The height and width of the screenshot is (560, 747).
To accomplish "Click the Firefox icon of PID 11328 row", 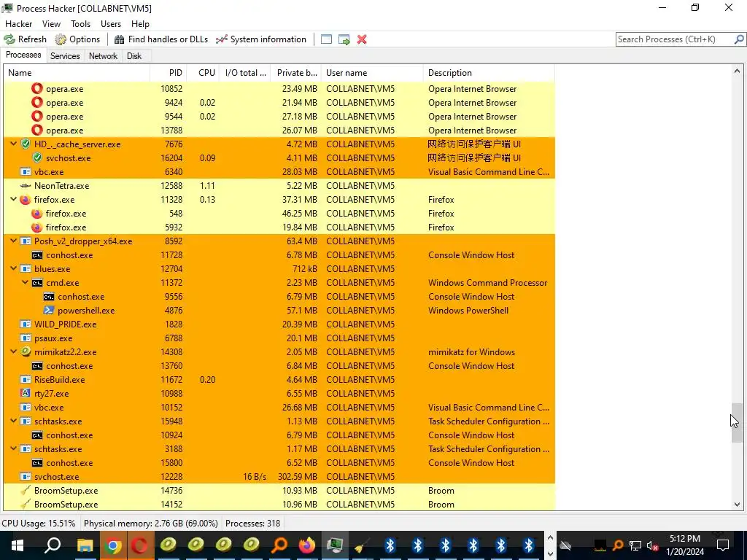I will click(26, 200).
